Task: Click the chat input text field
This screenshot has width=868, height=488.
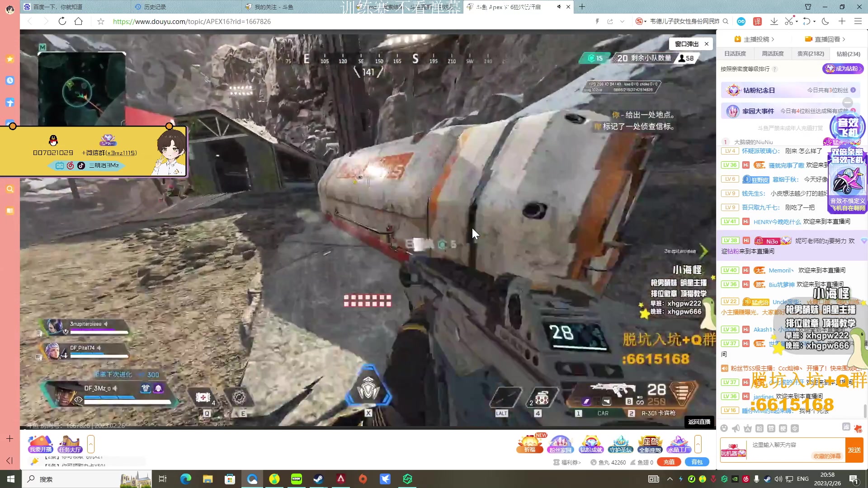Action: 796,450
